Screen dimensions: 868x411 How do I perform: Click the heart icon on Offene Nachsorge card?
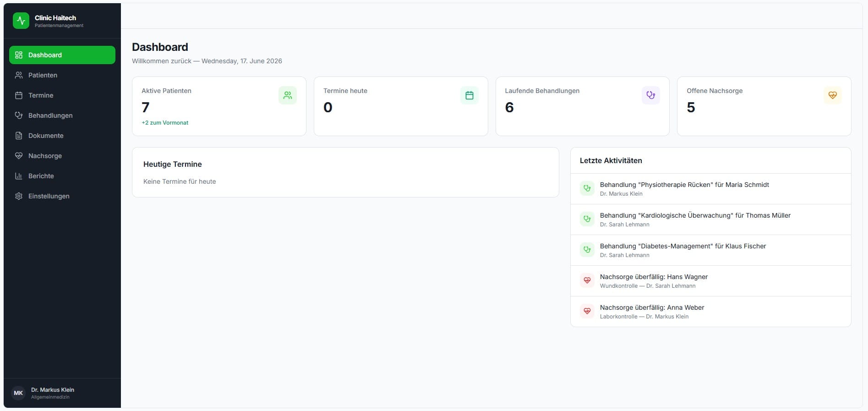point(833,95)
